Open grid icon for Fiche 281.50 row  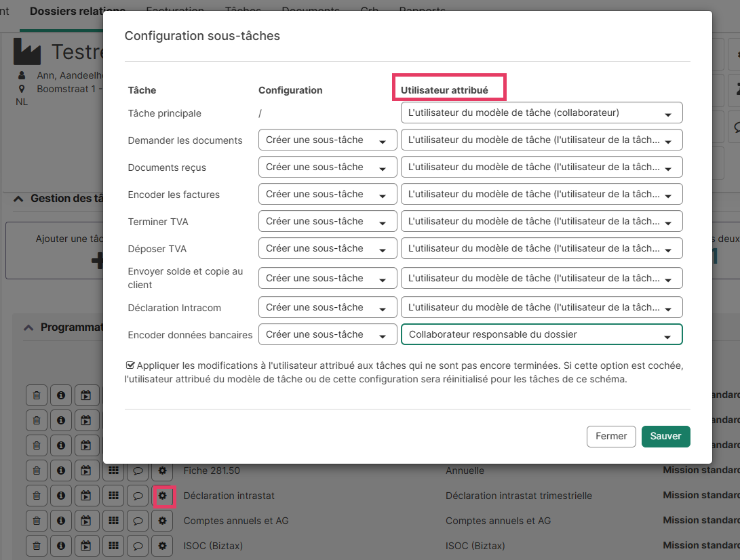[113, 471]
